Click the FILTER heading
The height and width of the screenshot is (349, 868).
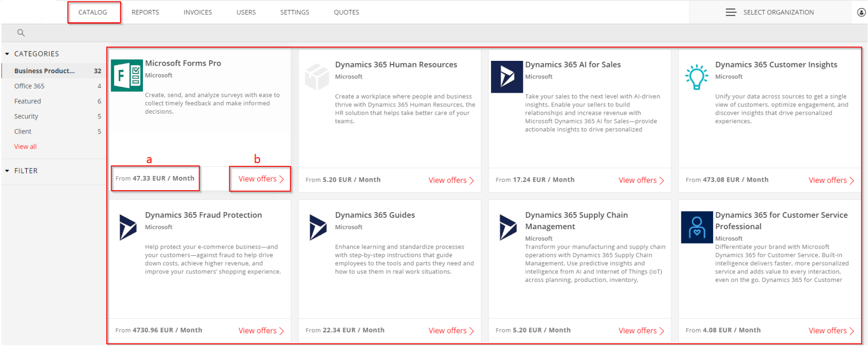click(26, 171)
